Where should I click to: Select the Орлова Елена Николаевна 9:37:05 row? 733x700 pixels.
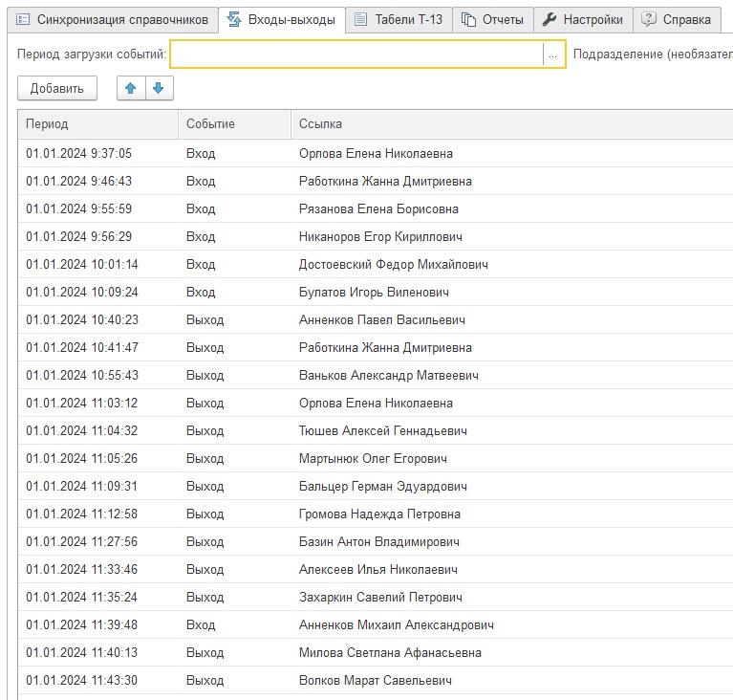pyautogui.click(x=376, y=154)
